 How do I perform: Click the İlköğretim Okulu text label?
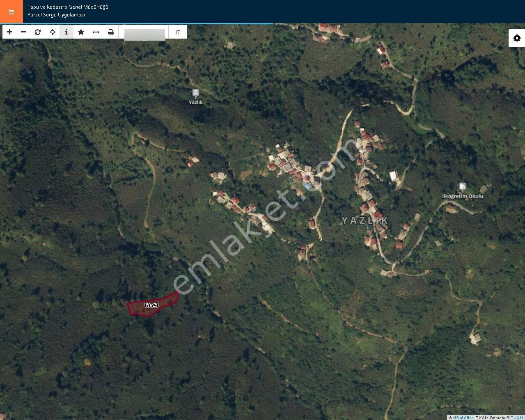point(463,196)
